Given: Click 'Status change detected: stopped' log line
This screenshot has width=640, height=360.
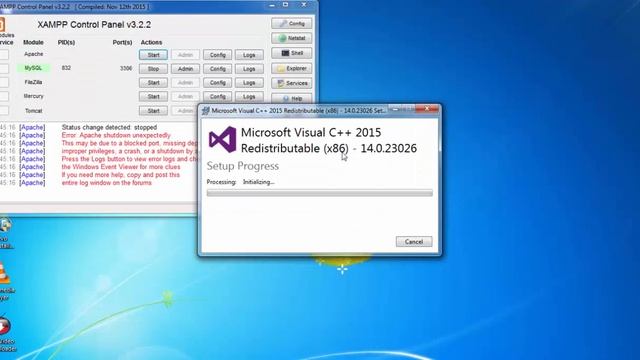Looking at the screenshot, I should point(109,127).
